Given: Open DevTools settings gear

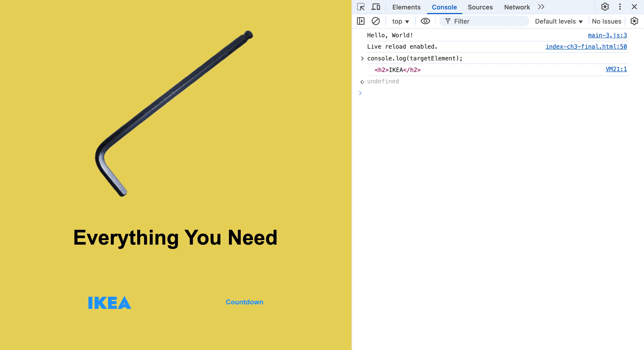Looking at the screenshot, I should click(605, 7).
